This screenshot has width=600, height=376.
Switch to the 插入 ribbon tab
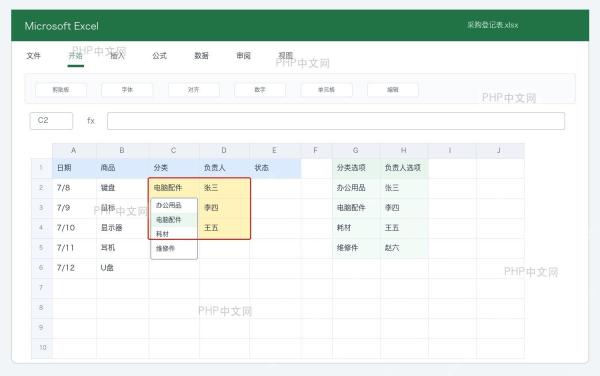tap(117, 56)
